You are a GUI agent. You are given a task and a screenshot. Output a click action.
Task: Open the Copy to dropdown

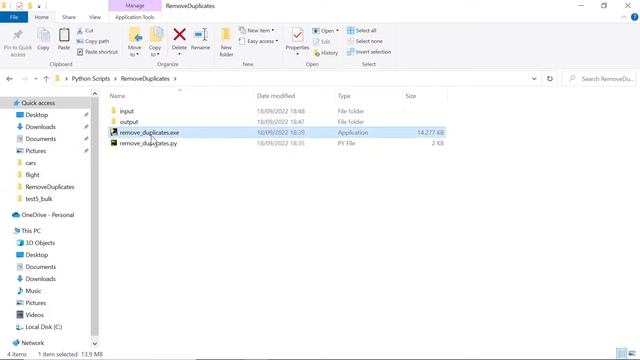click(x=155, y=42)
